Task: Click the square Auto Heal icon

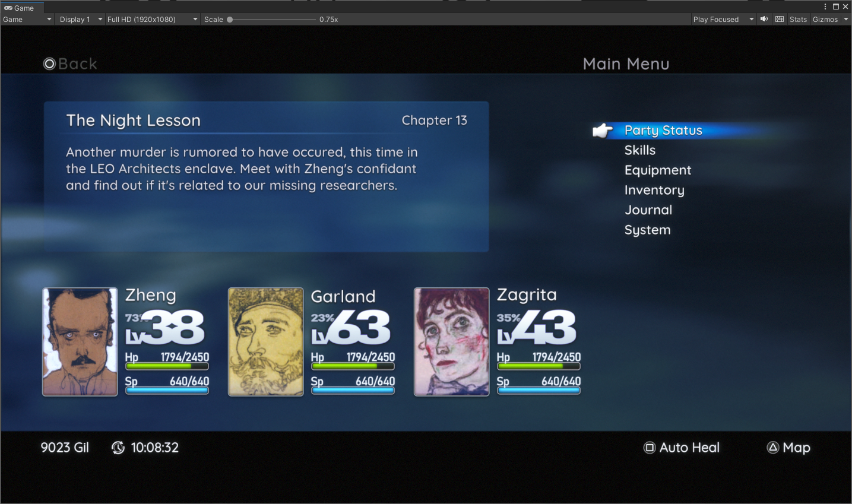Action: pyautogui.click(x=650, y=448)
